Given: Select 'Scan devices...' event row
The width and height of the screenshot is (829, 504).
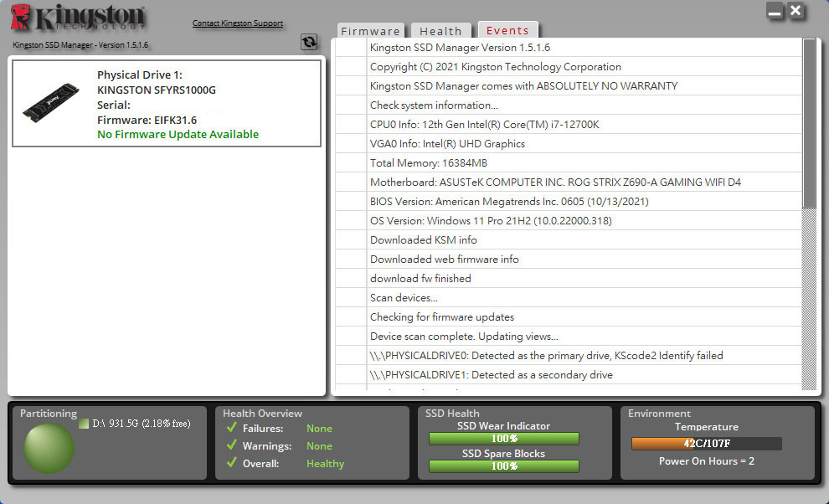Looking at the screenshot, I should pos(569,298).
